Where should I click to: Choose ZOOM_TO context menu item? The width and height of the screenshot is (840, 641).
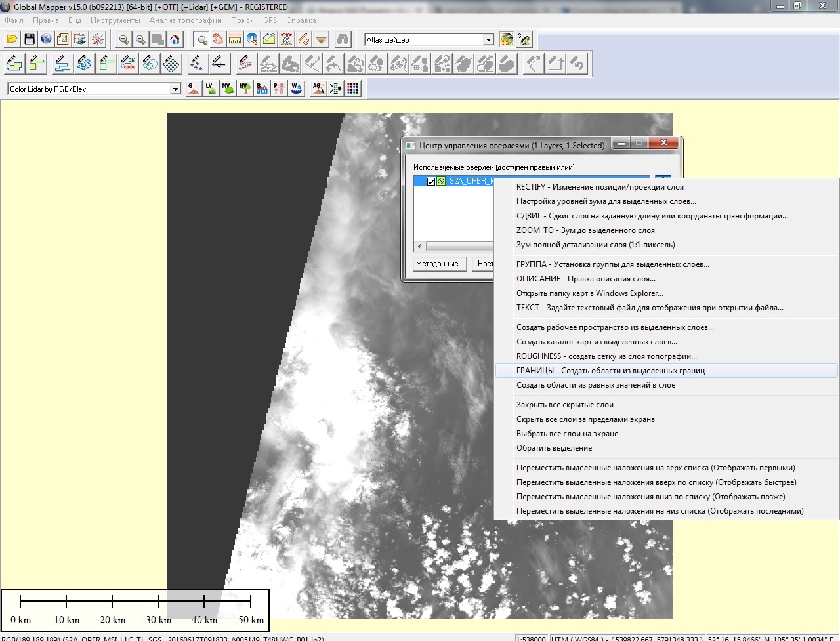[585, 230]
